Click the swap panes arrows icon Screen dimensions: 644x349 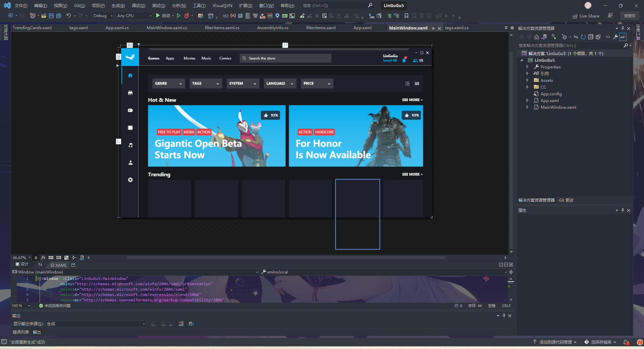coord(40,265)
